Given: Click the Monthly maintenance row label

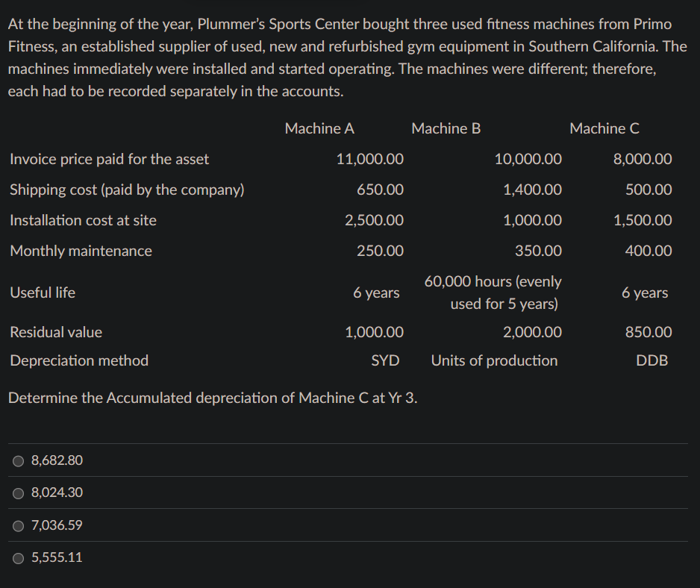Looking at the screenshot, I should [x=81, y=251].
